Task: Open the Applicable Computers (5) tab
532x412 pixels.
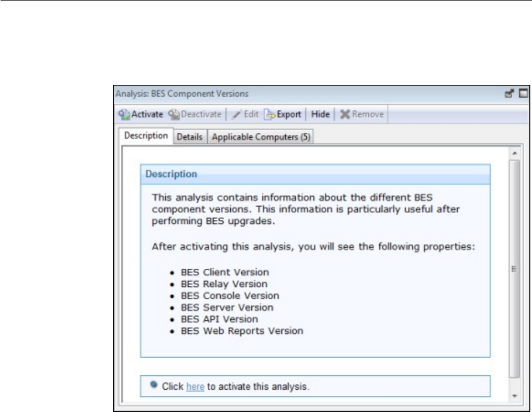Action: click(x=261, y=137)
